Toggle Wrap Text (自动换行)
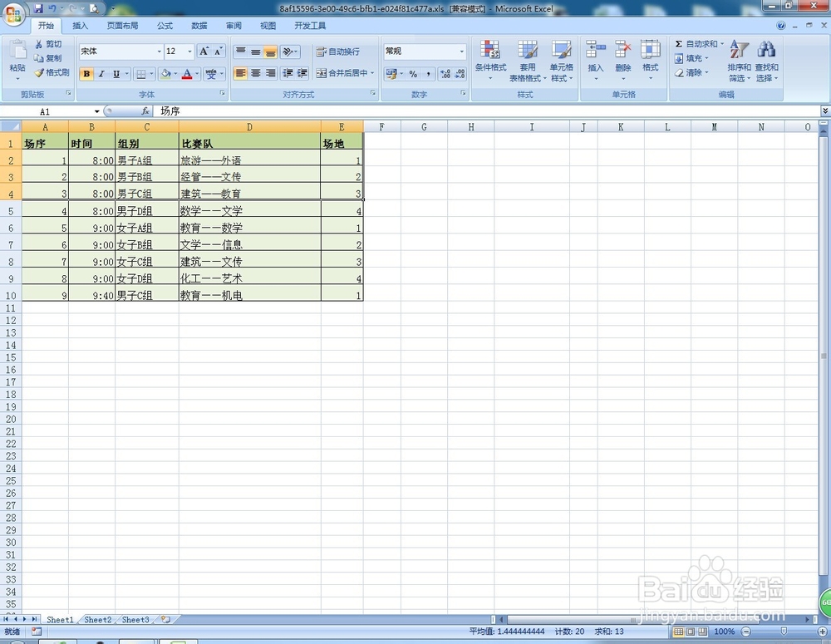The width and height of the screenshot is (831, 644). point(338,52)
